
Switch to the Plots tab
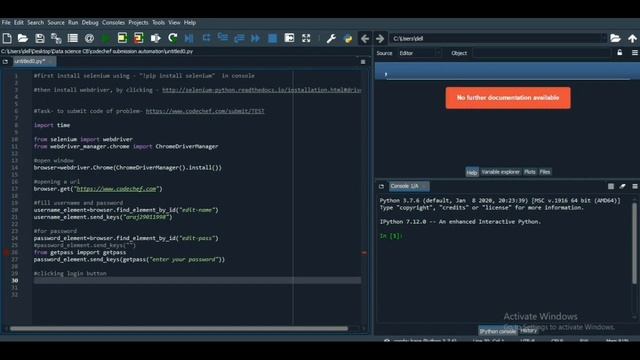[530, 172]
